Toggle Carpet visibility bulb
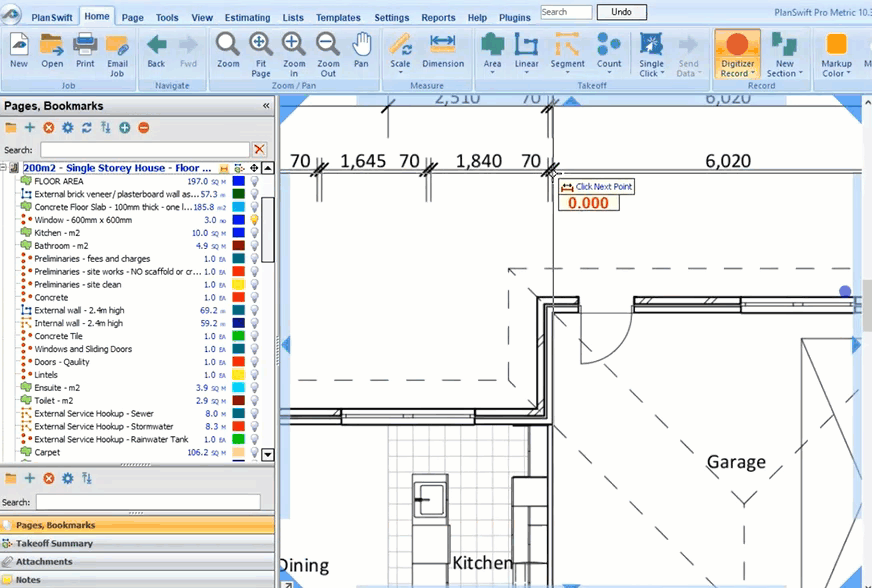Image resolution: width=872 pixels, height=588 pixels. 254,452
